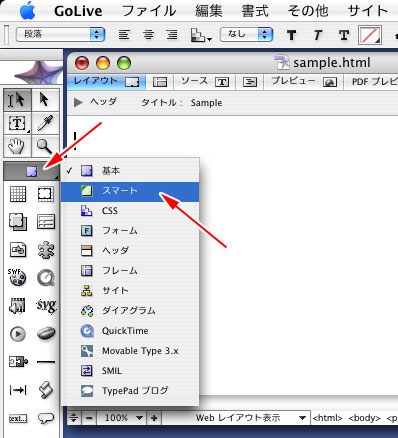Switch to the PDF プレビュー tab
The height and width of the screenshot is (438, 398).
[x=371, y=81]
